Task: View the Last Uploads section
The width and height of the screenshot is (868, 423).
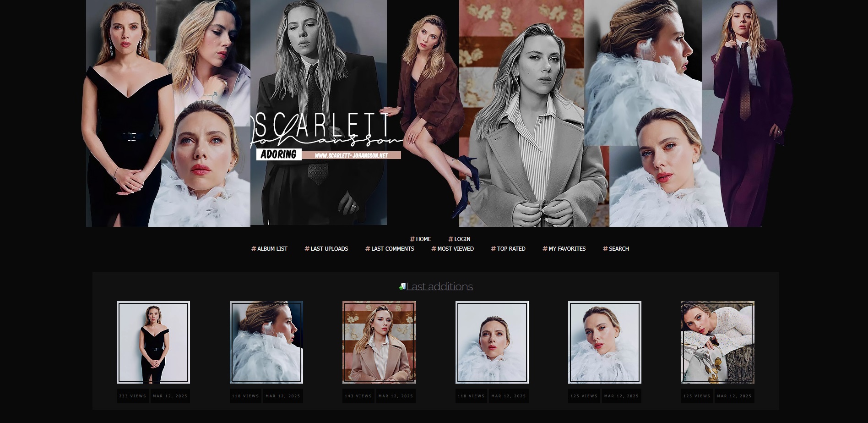Action: tap(326, 249)
